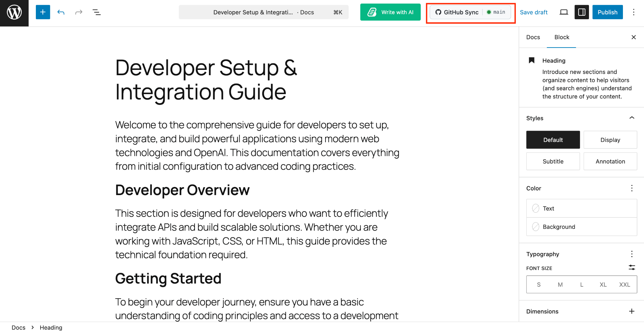
Task: Choose font size XL
Action: 603,284
